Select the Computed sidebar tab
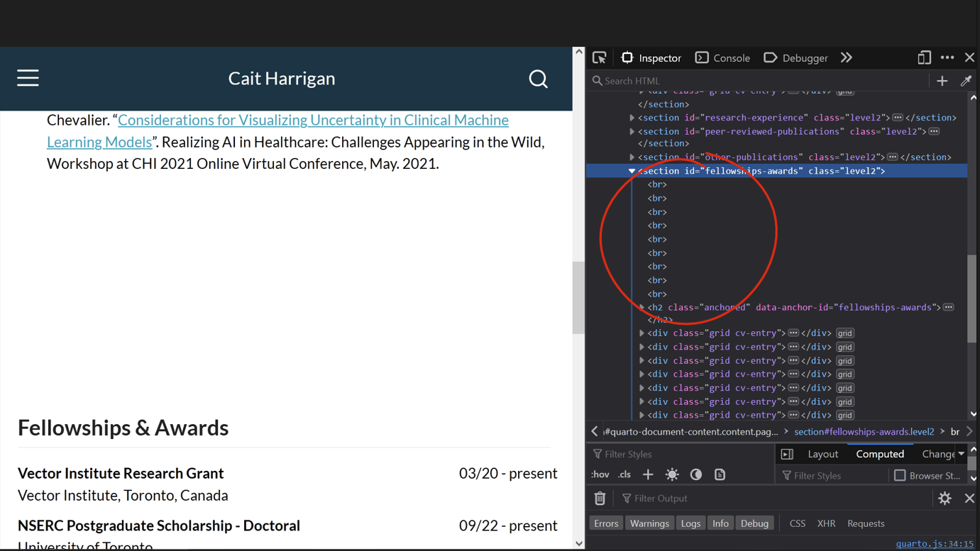Viewport: 980px width, 551px height. [x=880, y=454]
